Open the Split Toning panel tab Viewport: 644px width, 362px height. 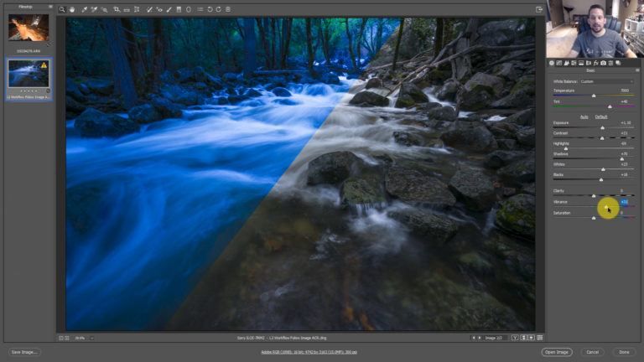point(581,63)
